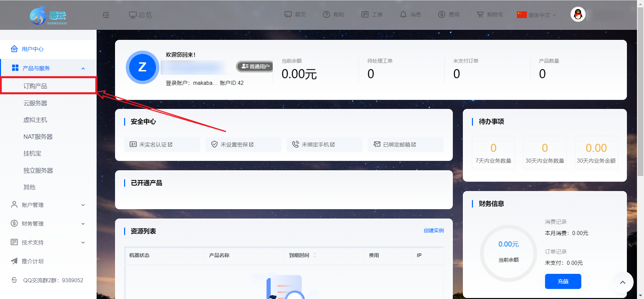
Task: Open QQ交流群2群 link in sidebar
Action: click(x=53, y=280)
